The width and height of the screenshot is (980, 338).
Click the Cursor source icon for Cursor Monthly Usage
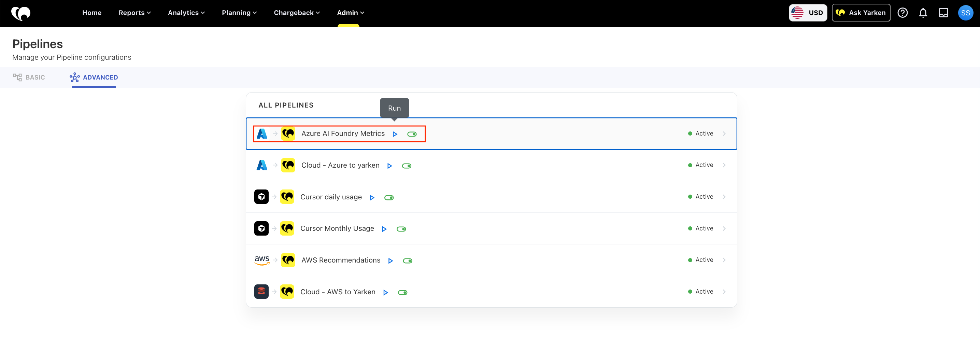(261, 228)
